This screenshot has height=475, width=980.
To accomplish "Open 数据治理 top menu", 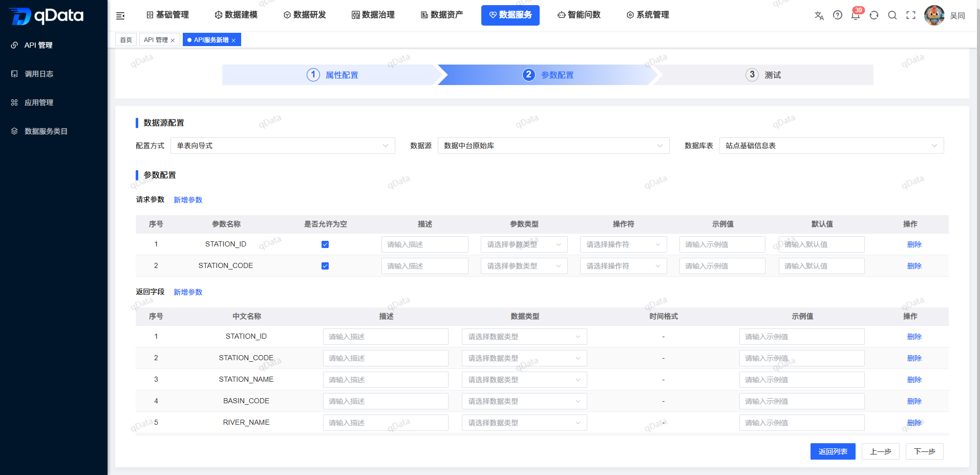I will point(373,15).
